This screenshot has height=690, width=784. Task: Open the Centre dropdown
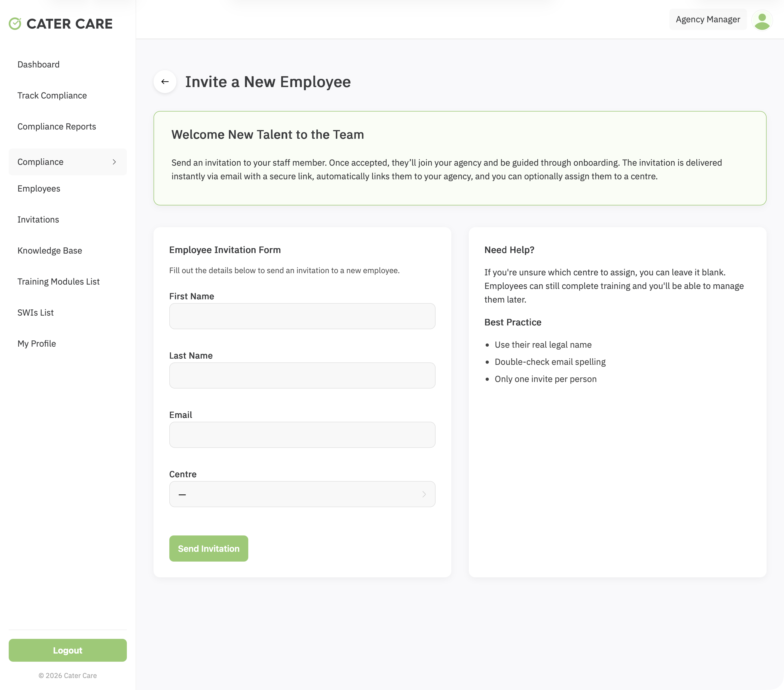[302, 494]
